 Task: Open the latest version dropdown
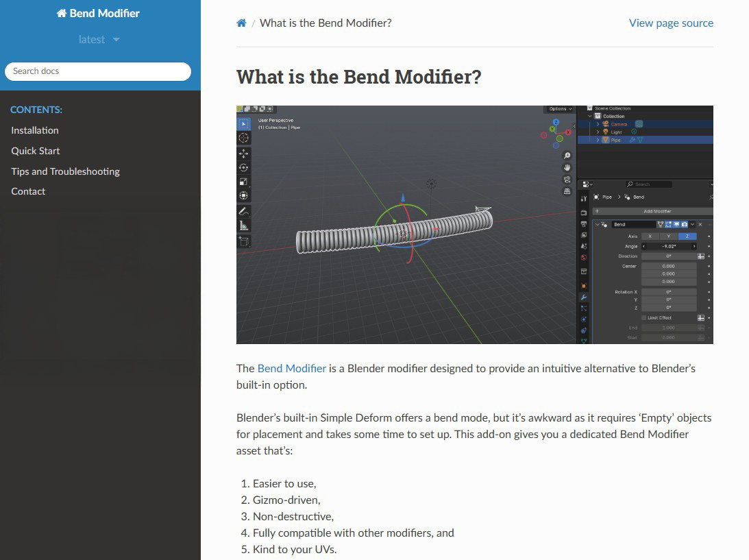coord(99,40)
